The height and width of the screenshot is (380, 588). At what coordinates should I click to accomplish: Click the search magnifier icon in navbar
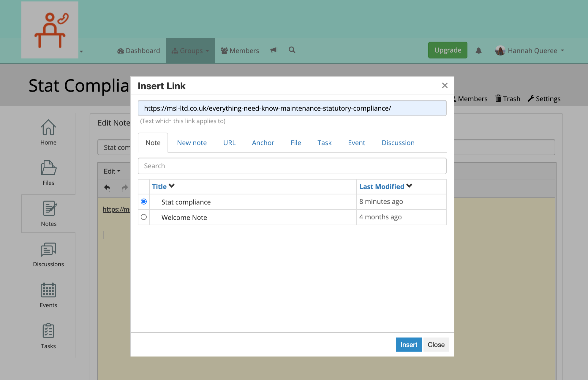pyautogui.click(x=292, y=50)
